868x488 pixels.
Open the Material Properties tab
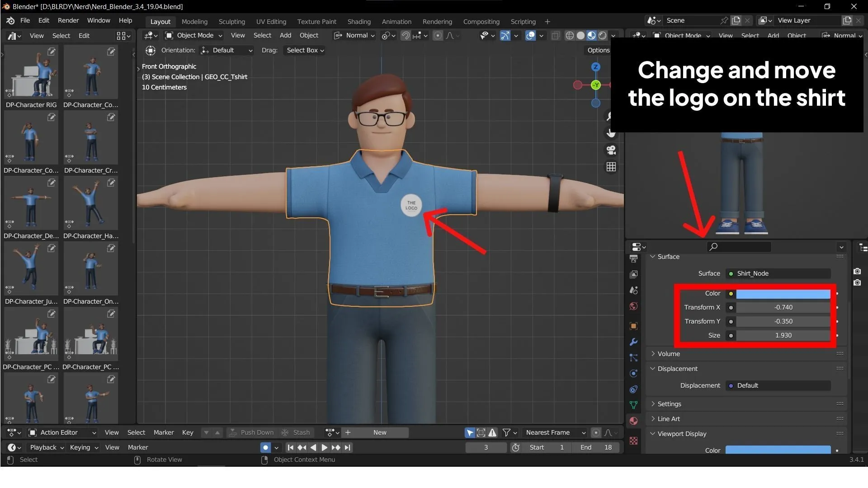(633, 420)
